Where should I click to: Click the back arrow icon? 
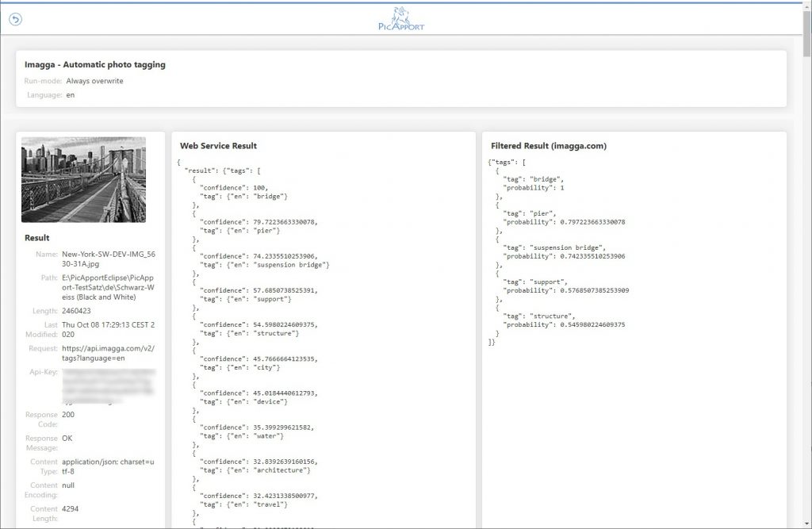click(x=15, y=19)
